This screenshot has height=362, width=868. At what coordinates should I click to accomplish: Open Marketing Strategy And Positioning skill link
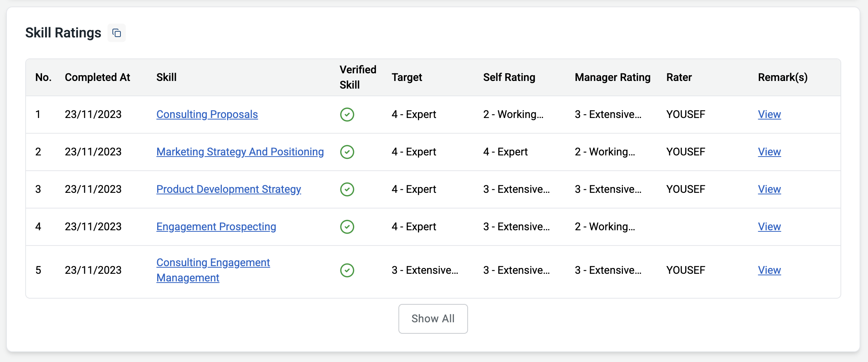pyautogui.click(x=240, y=152)
